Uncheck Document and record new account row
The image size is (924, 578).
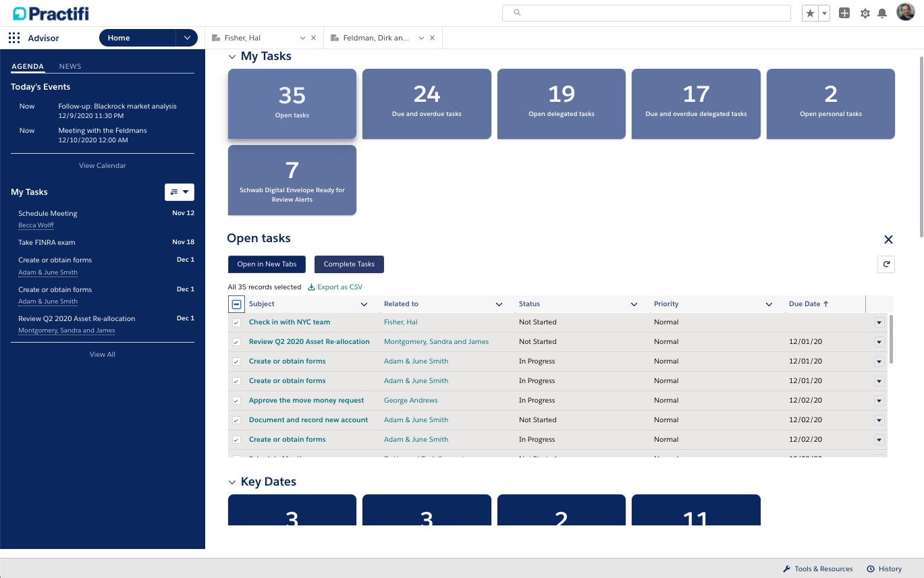click(236, 421)
